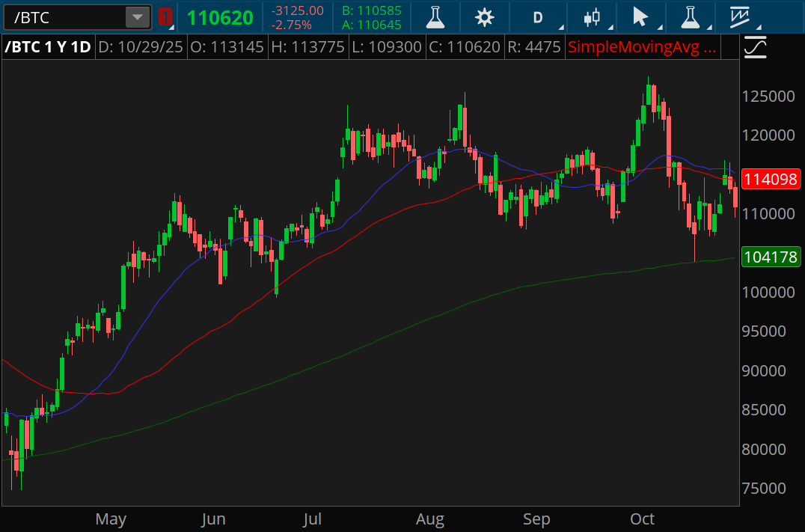Image resolution: width=805 pixels, height=532 pixels.
Task: Click the 125000 price axis label
Action: 768,97
